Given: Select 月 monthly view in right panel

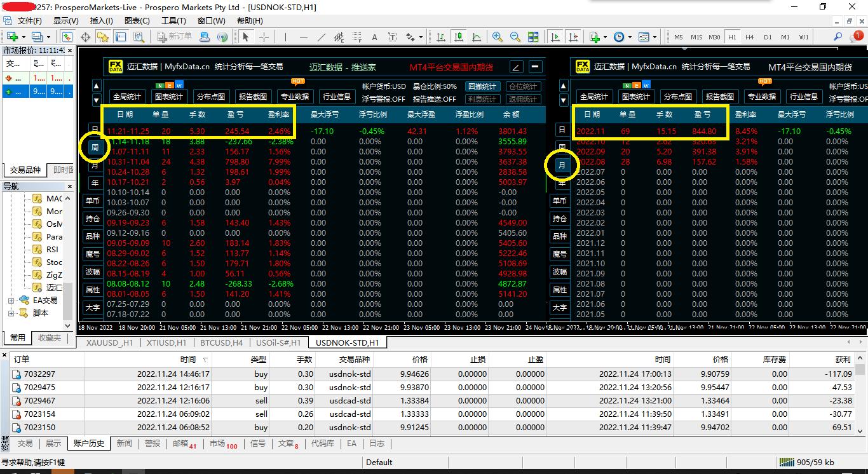Looking at the screenshot, I should click(562, 165).
